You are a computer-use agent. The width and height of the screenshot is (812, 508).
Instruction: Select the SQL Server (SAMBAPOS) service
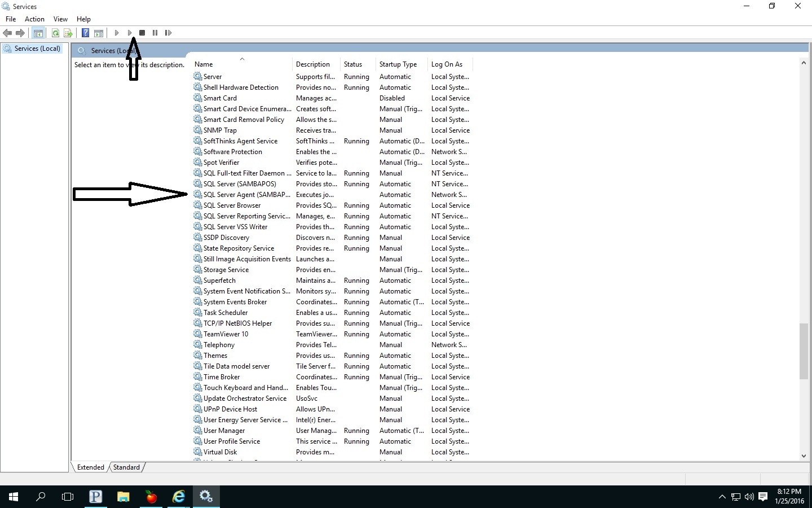[x=333, y=184]
